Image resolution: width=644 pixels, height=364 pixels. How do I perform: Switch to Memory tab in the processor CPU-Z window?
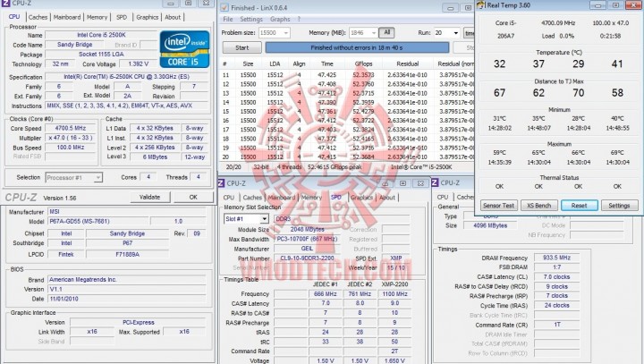[97, 17]
